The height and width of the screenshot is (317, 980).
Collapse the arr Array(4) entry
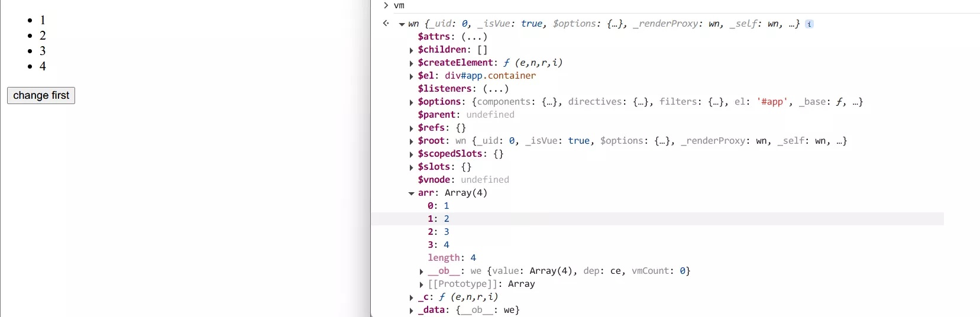412,193
